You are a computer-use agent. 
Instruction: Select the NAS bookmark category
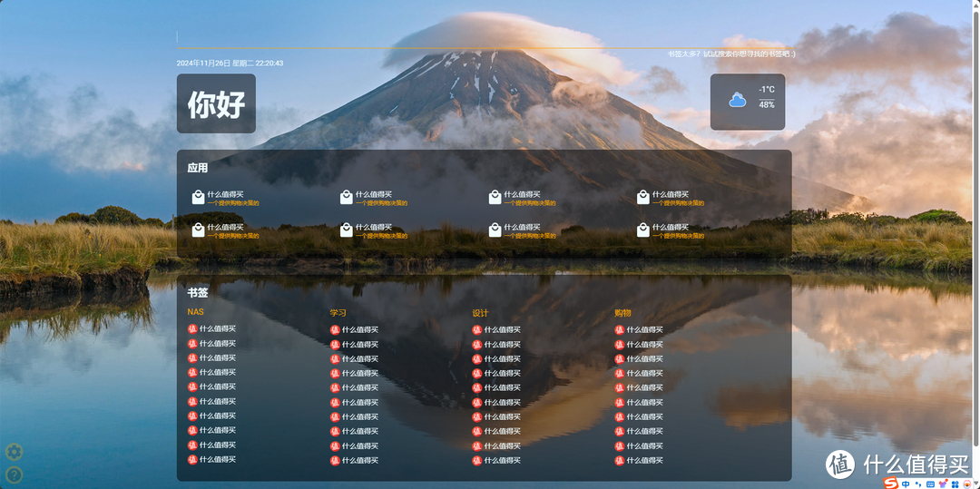point(195,312)
